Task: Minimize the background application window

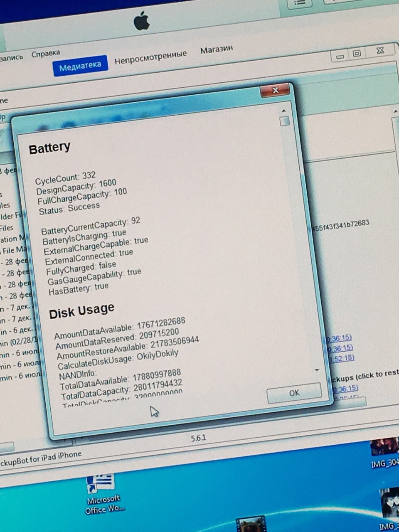Action: click(x=340, y=56)
